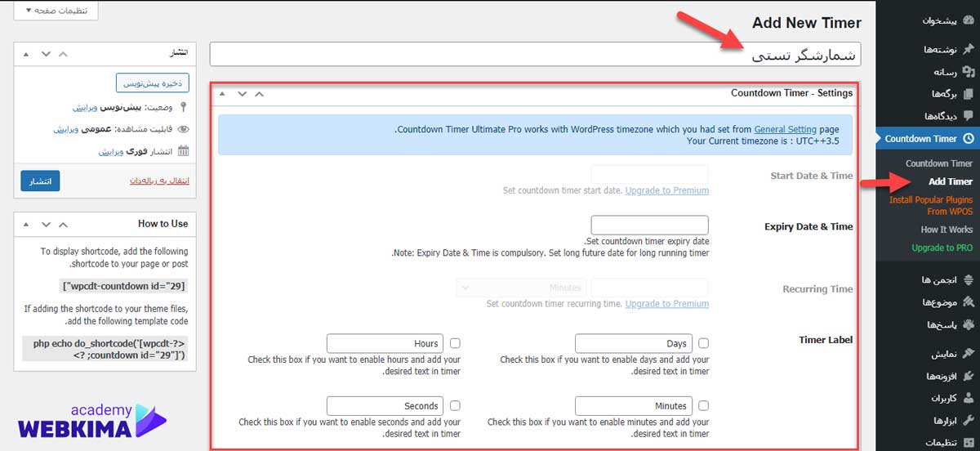Viewport: 980px width, 451px height.
Task: Collapse the Countdown Timer - Settings panel toggle
Action: 220,93
